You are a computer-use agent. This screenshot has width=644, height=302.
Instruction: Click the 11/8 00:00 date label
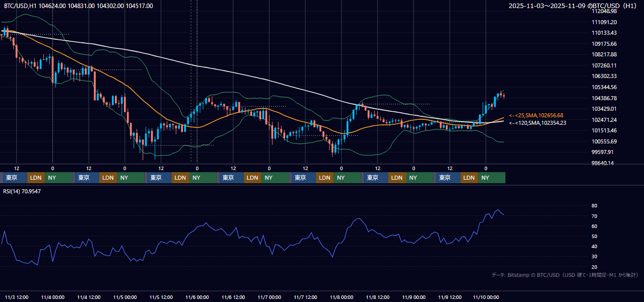point(342,297)
